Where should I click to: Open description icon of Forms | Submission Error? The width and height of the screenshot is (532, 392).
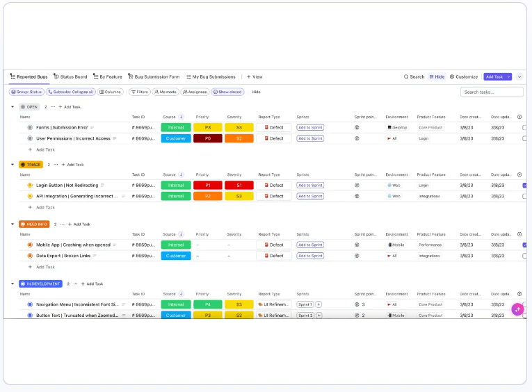(92, 127)
